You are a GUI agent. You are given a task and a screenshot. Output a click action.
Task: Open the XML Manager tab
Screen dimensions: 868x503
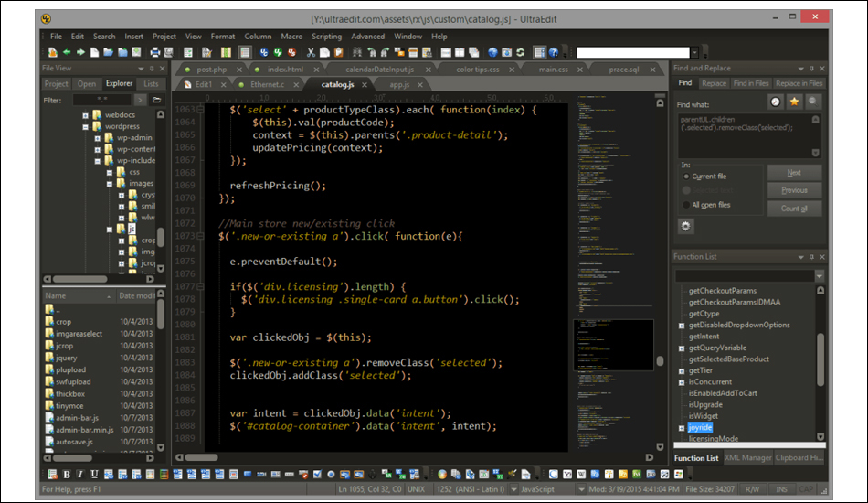point(747,457)
